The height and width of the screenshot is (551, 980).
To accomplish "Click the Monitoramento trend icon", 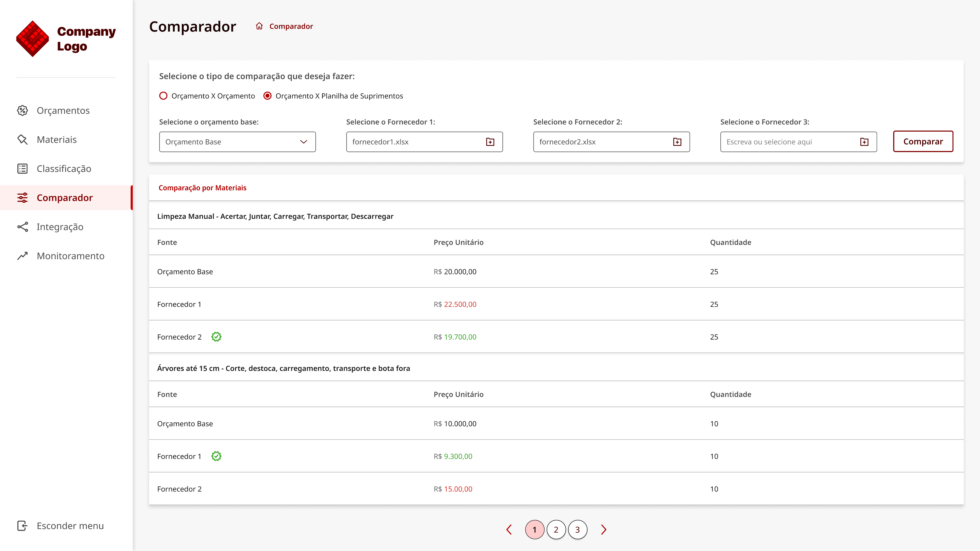I will tap(22, 256).
